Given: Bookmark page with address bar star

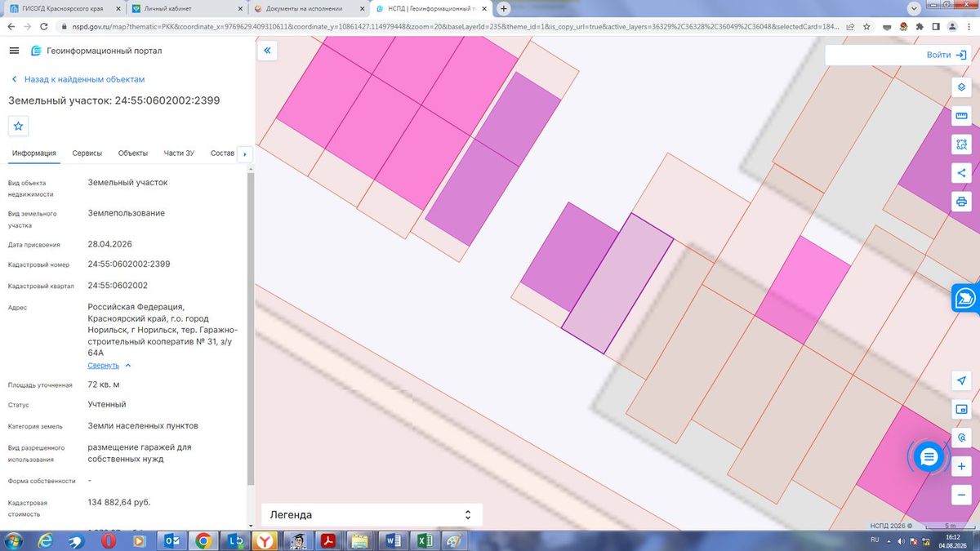Looking at the screenshot, I should click(x=866, y=26).
